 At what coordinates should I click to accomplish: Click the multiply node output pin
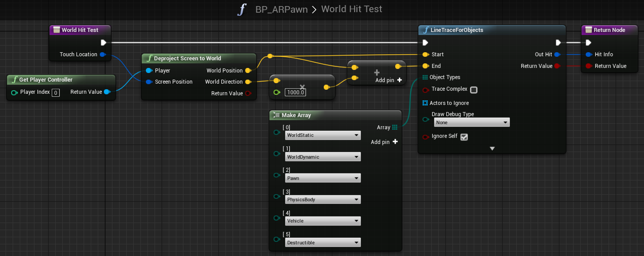tap(327, 87)
